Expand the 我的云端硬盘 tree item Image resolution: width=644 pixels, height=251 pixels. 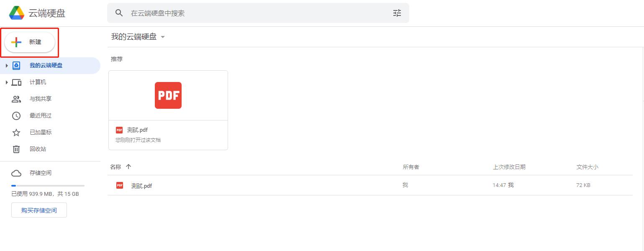coord(6,65)
